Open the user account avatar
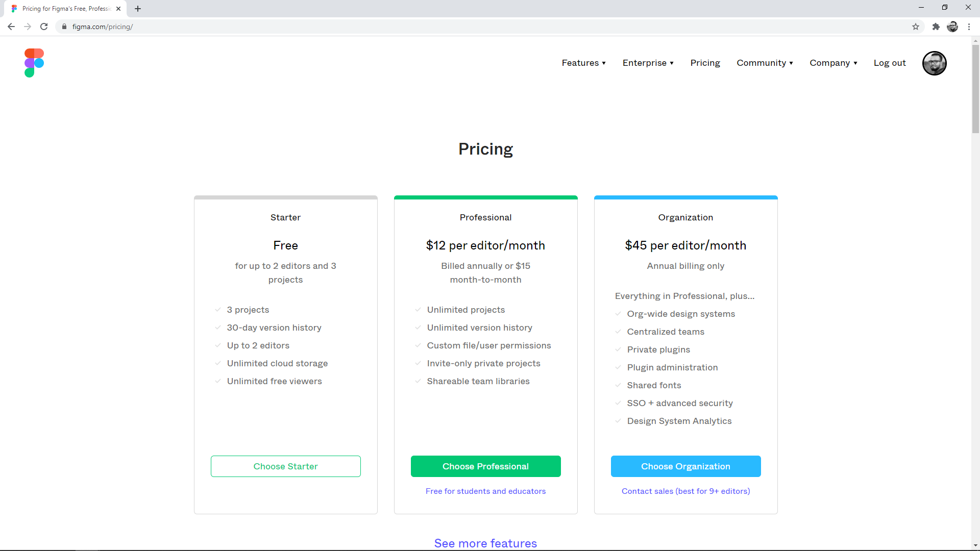The image size is (980, 551). pyautogui.click(x=934, y=63)
